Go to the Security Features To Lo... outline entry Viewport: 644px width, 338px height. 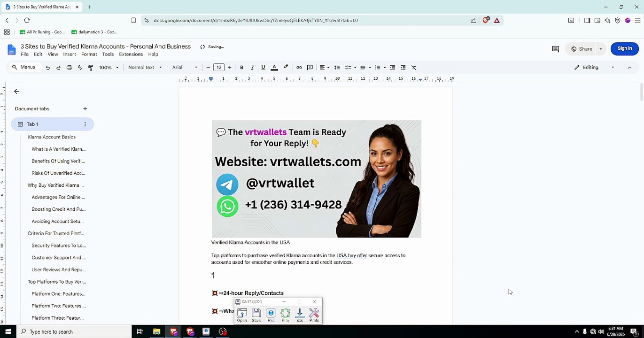pos(59,246)
